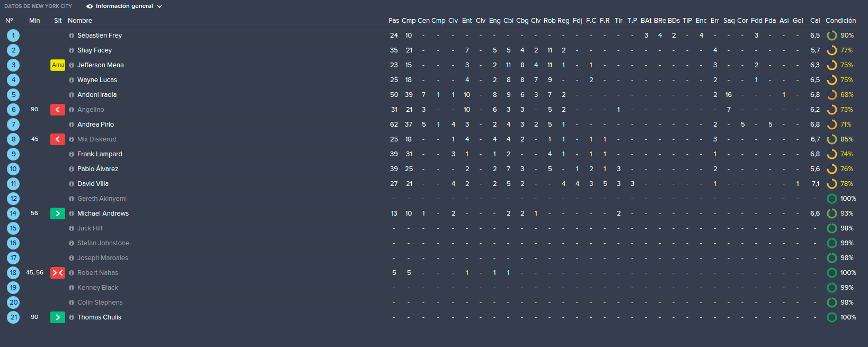The image size is (868, 347).
Task: Open Frank Lampard's player profile
Action: (100, 154)
